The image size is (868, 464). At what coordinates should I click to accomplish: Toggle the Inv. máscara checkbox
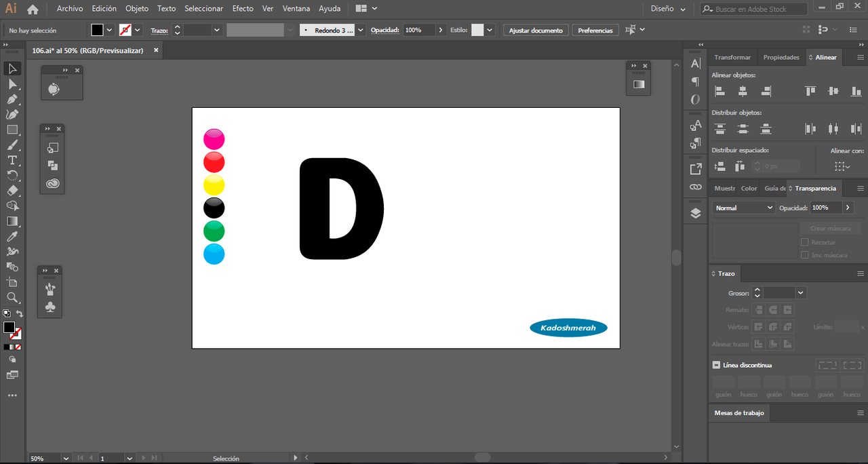(805, 255)
